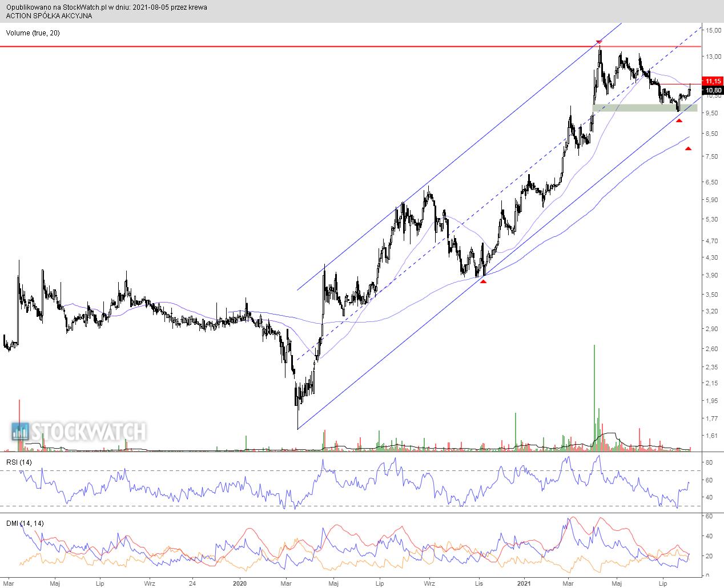
Task: Click the 2,35 price axis value
Action: click(x=713, y=367)
